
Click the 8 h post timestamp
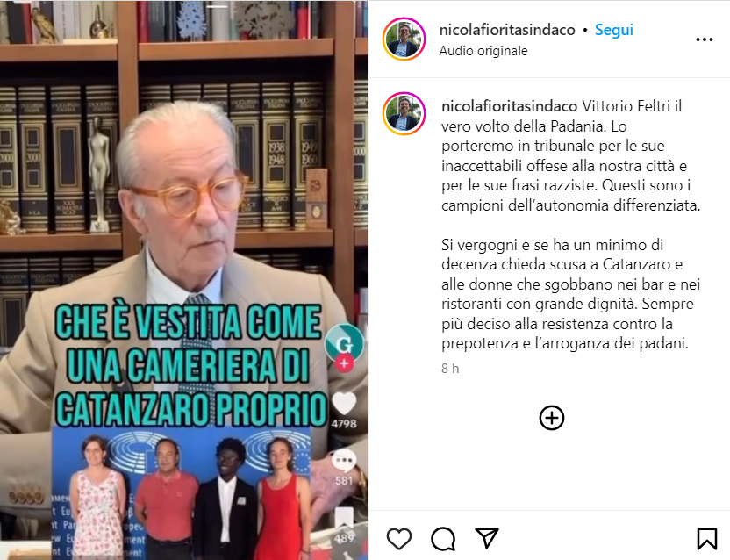click(x=450, y=369)
